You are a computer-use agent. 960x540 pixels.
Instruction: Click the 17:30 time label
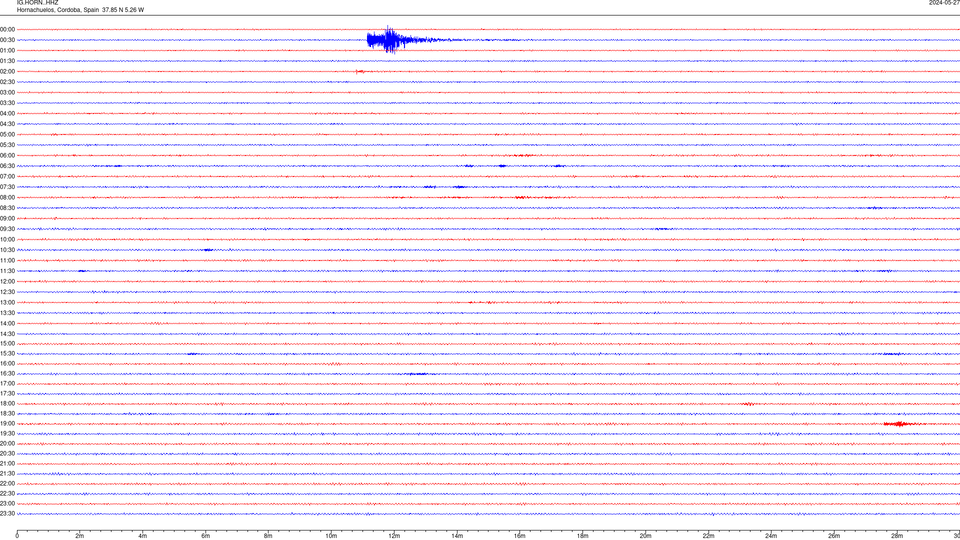click(x=7, y=394)
